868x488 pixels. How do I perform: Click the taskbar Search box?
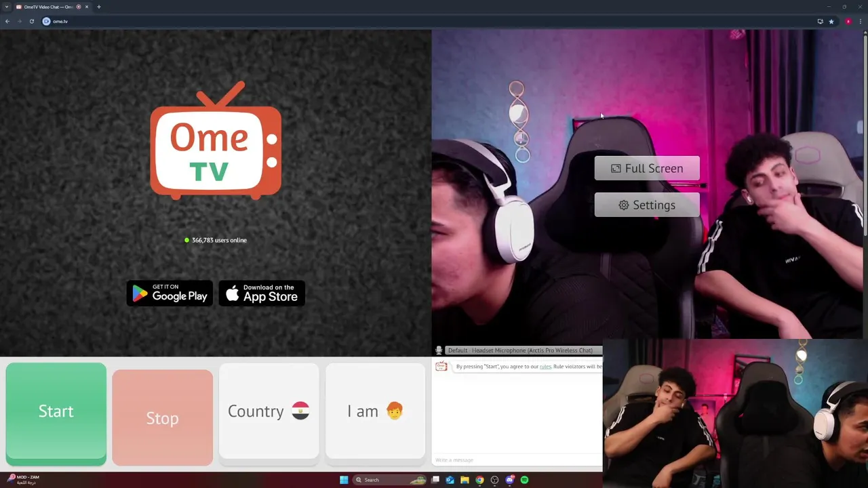point(391,480)
